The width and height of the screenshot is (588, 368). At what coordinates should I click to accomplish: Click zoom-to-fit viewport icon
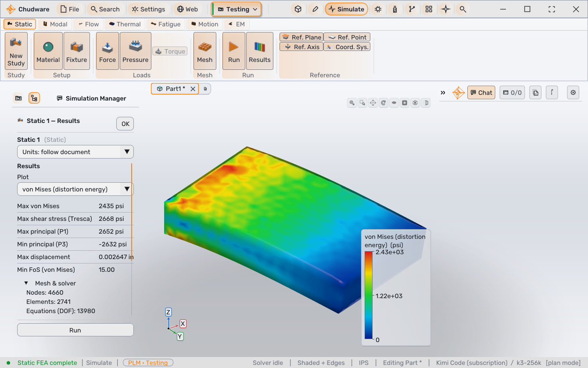point(352,103)
